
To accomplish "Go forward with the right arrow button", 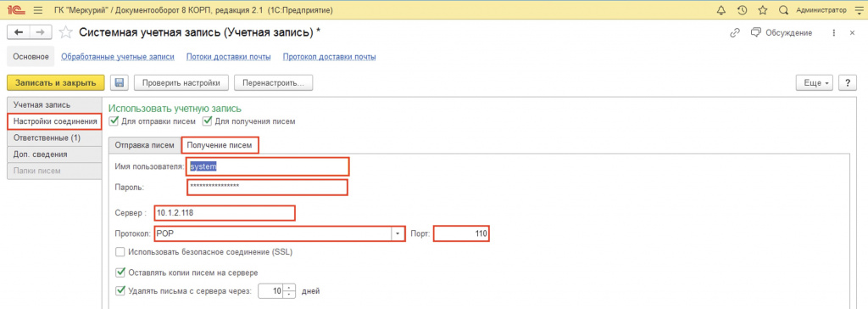I will click(x=41, y=33).
